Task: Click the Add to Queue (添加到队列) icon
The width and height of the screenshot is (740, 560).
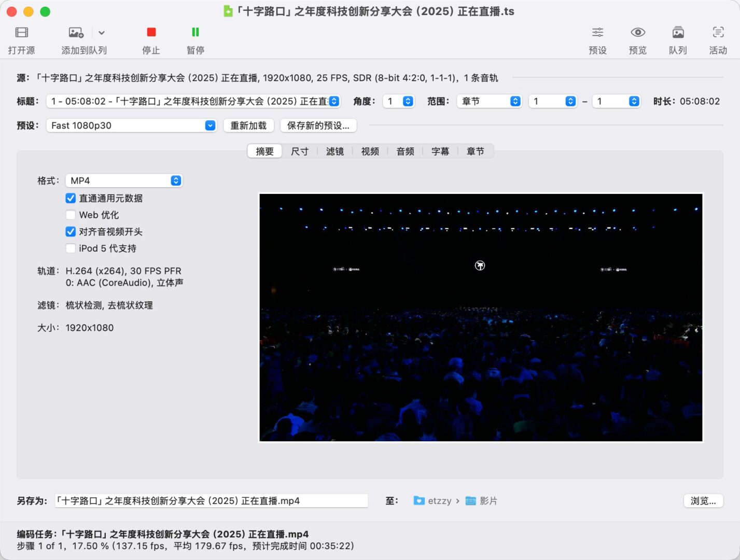Action: 76,32
